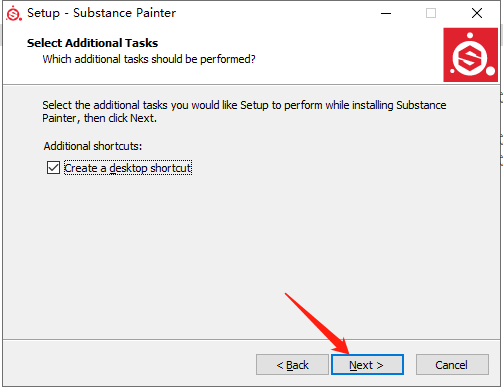The width and height of the screenshot is (503, 389).
Task: Cancel the Substance Painter installation
Action: 452,365
